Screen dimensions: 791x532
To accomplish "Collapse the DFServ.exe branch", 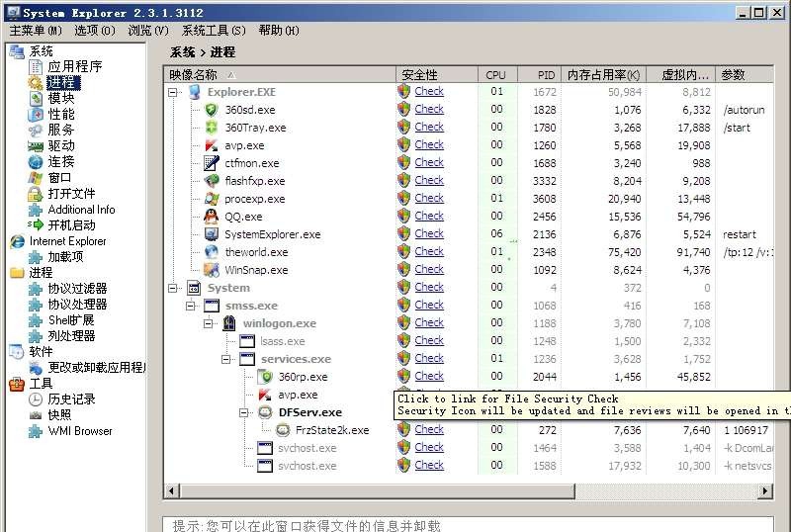I will [243, 413].
